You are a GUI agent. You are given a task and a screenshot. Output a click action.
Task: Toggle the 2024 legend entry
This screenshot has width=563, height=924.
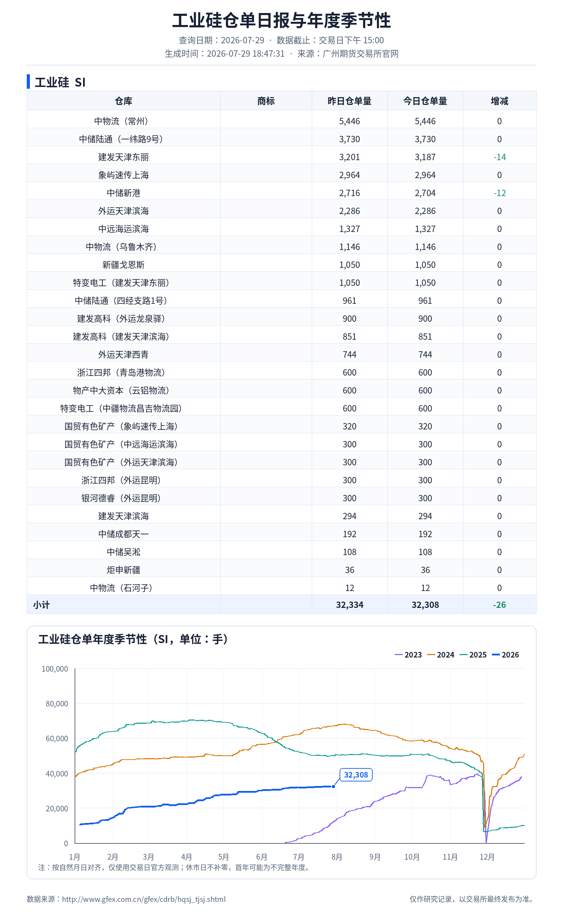441,655
